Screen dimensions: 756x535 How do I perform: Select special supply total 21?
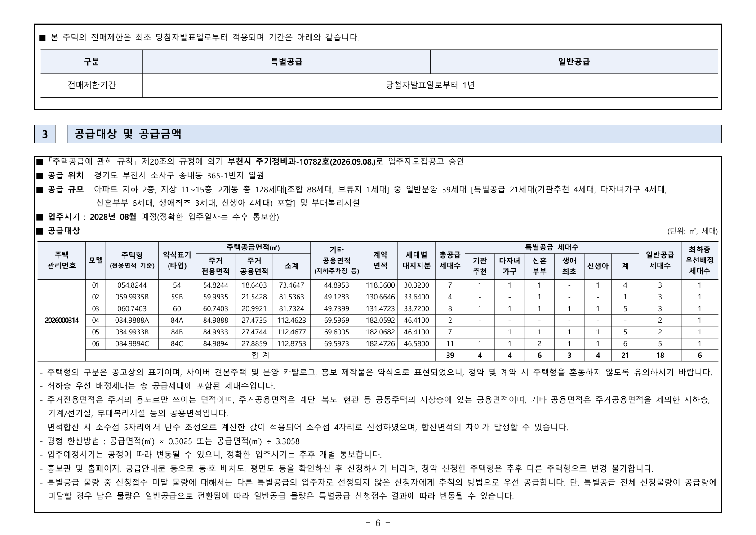[625, 355]
